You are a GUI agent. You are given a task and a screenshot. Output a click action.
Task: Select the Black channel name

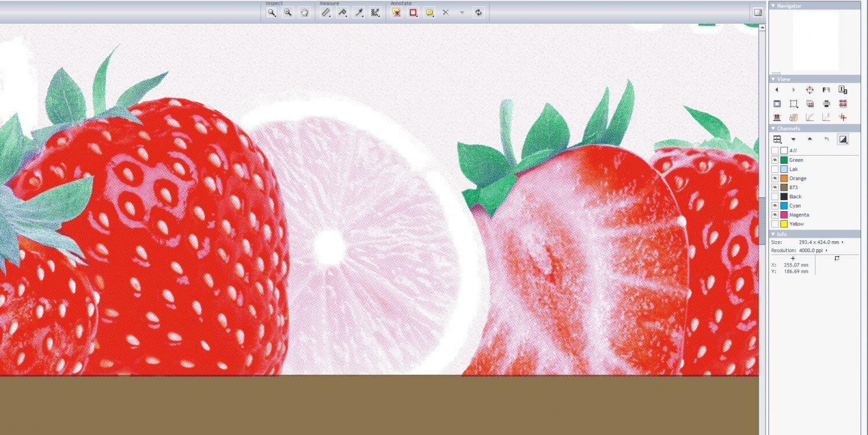(x=796, y=197)
